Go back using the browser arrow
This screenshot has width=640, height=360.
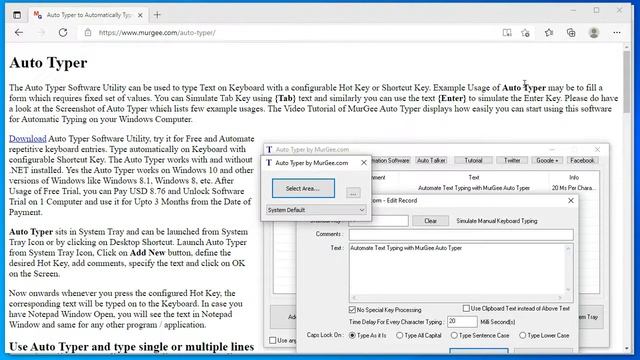coord(19,33)
